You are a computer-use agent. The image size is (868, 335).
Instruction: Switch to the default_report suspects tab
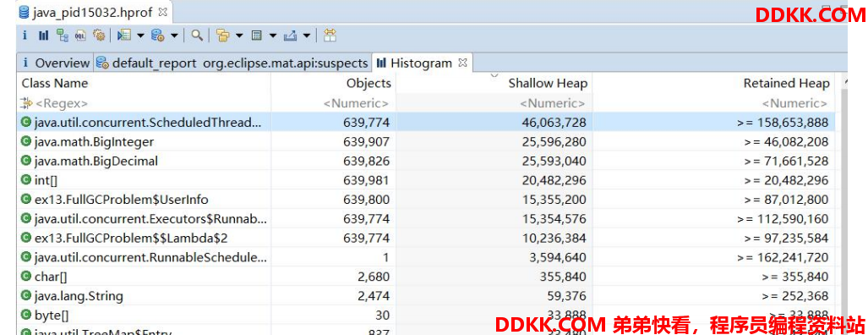point(232,63)
